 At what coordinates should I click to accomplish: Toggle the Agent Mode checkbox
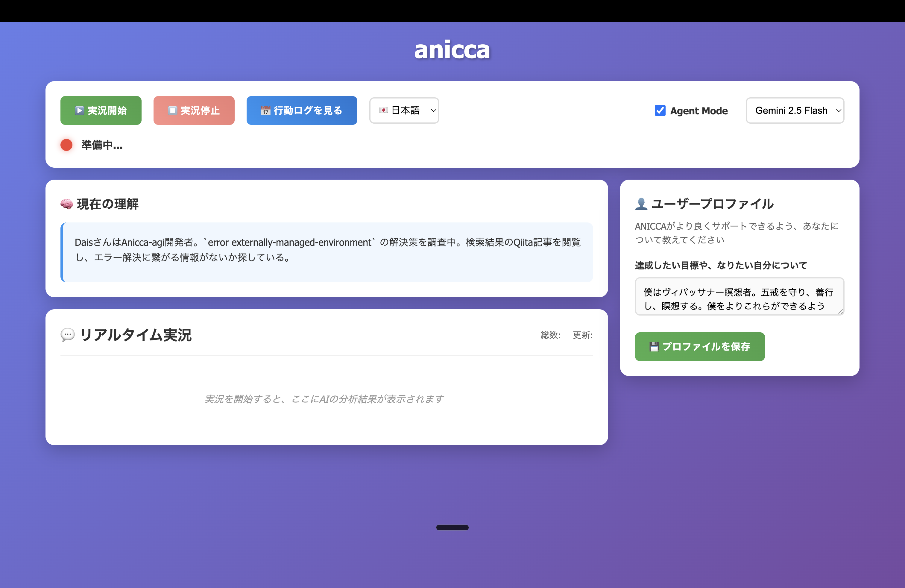660,111
